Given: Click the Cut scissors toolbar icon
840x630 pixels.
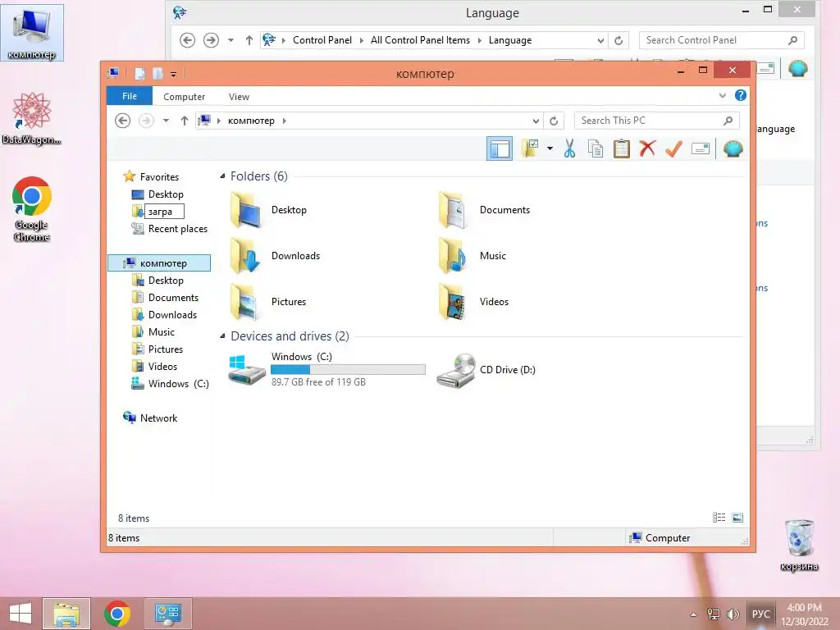Looking at the screenshot, I should (x=569, y=149).
